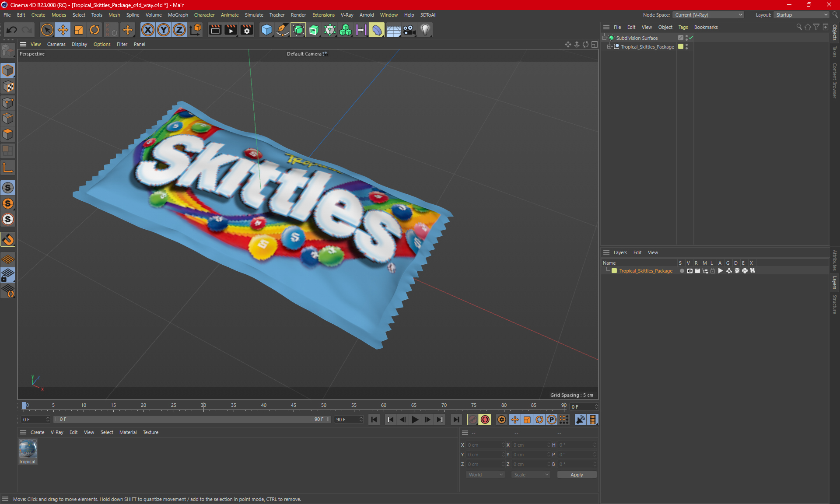
Task: Activate the Rotate tool
Action: (x=94, y=30)
